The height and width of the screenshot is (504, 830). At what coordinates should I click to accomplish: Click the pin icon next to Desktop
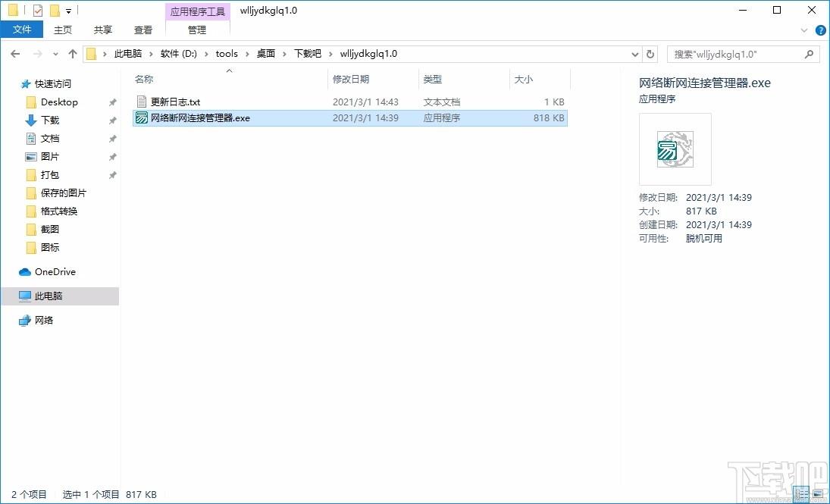112,102
